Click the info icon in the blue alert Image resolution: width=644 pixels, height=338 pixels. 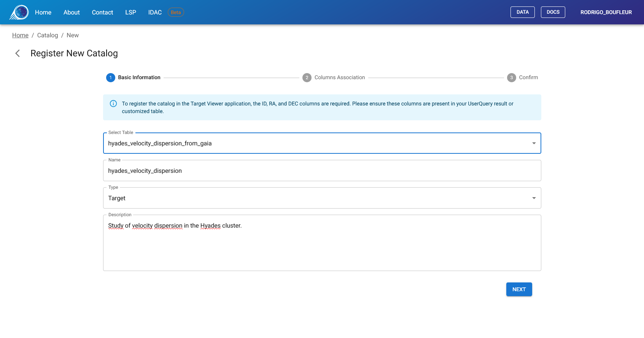click(x=113, y=104)
